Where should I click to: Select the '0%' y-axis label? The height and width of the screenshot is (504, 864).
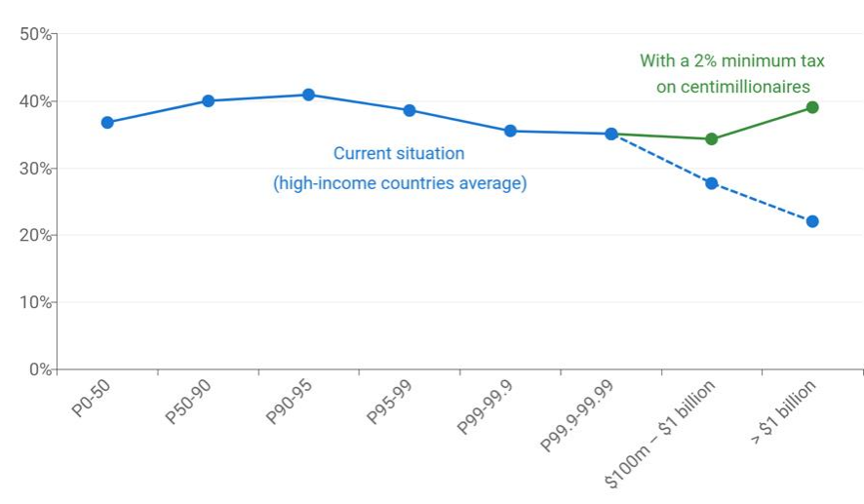(39, 369)
